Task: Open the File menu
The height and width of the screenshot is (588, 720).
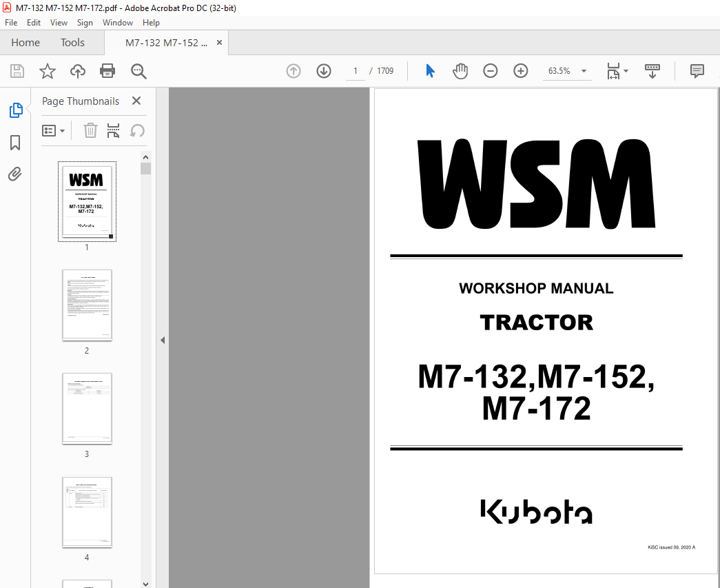Action: click(11, 23)
